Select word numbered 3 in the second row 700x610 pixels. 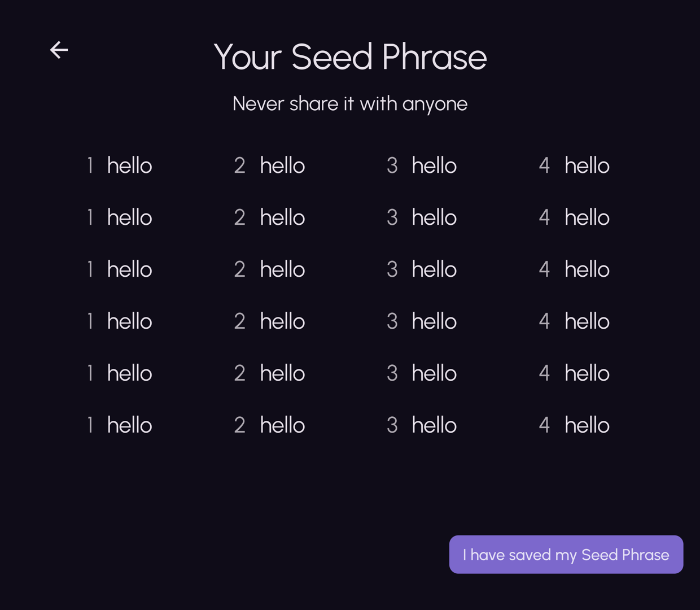pyautogui.click(x=422, y=217)
